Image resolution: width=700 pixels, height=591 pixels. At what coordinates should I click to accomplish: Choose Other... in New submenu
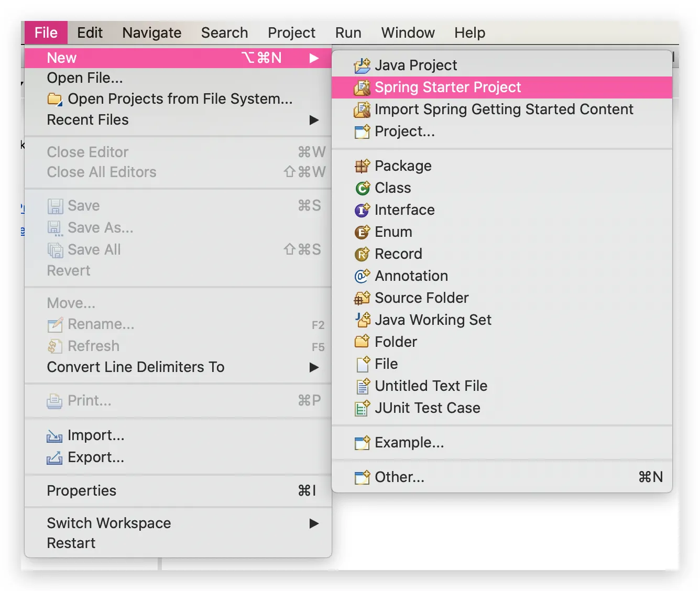502,477
